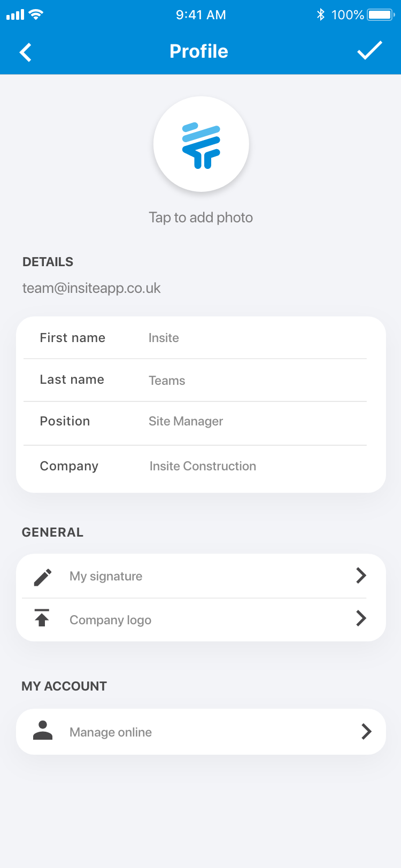Open the Company logo menu item
Image resolution: width=401 pixels, height=868 pixels.
[201, 619]
